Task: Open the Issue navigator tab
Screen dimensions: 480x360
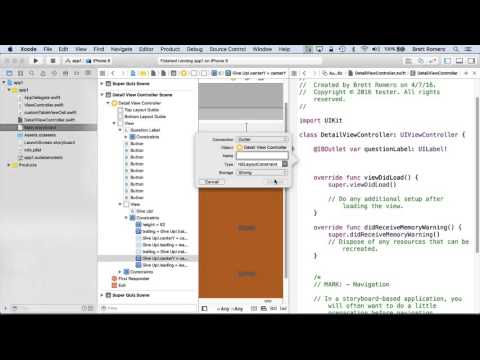Action: click(43, 73)
